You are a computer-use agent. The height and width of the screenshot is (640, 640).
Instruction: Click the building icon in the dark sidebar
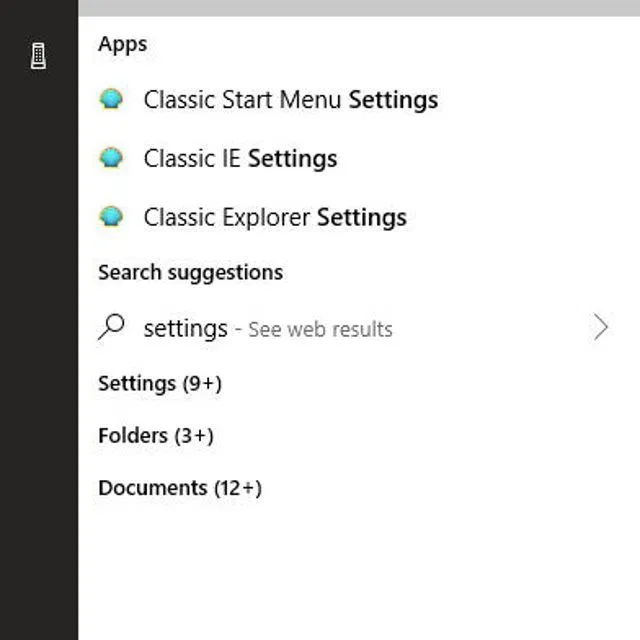[38, 56]
